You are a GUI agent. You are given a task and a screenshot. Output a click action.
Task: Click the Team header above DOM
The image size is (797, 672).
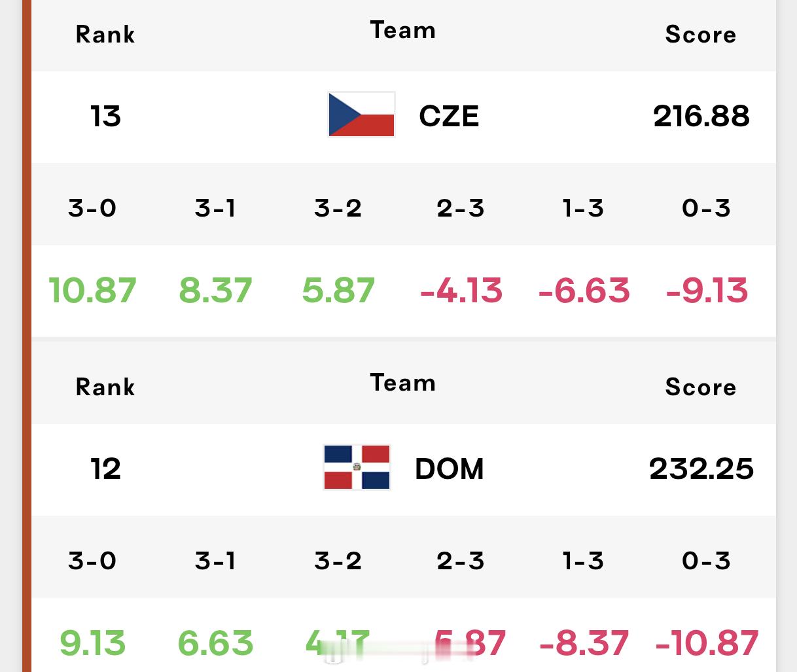(x=403, y=383)
